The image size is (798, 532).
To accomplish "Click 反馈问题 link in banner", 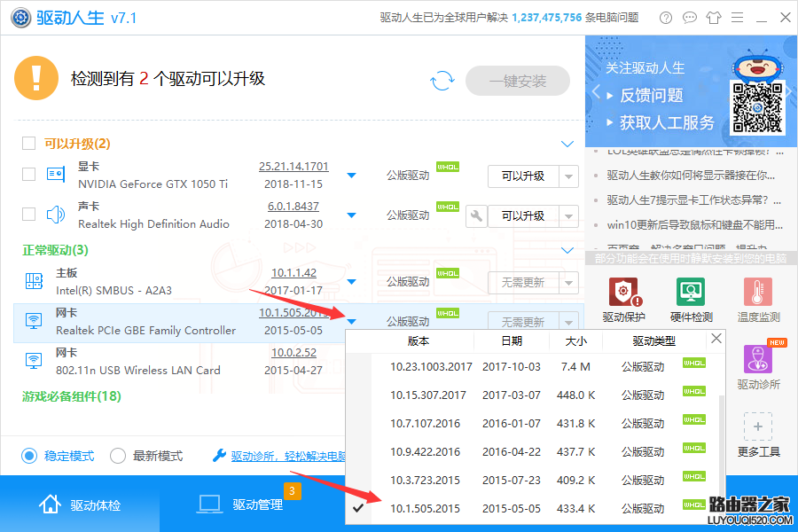I will coord(651,95).
